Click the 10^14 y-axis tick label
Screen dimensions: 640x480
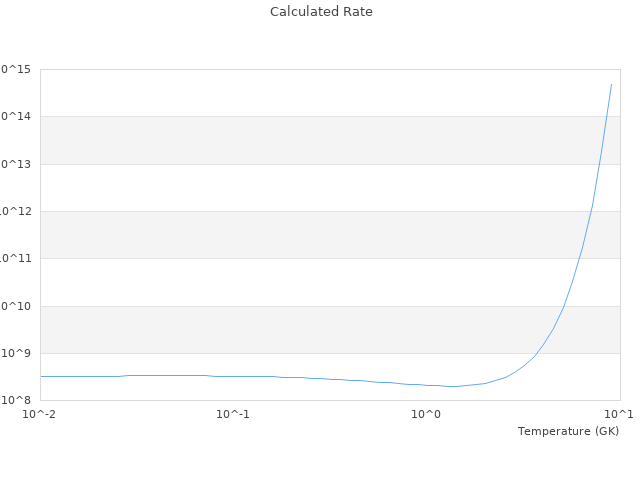point(17,116)
